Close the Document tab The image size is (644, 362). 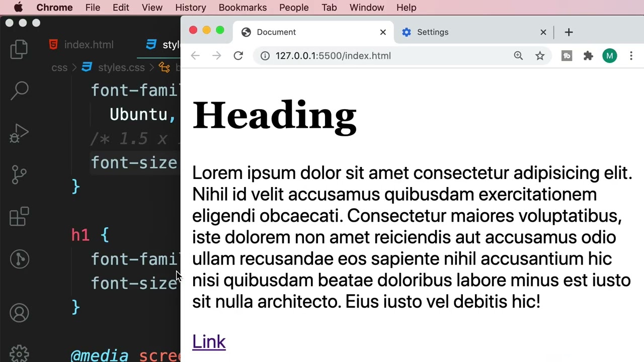pos(383,32)
